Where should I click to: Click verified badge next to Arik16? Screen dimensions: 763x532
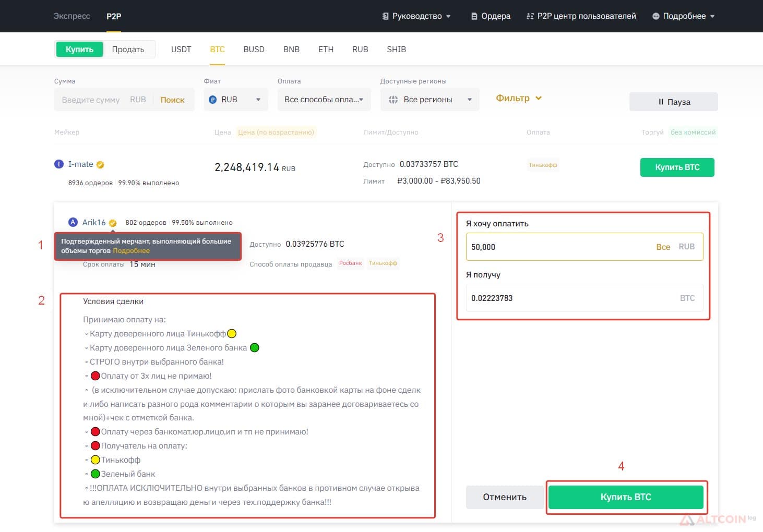coord(113,223)
